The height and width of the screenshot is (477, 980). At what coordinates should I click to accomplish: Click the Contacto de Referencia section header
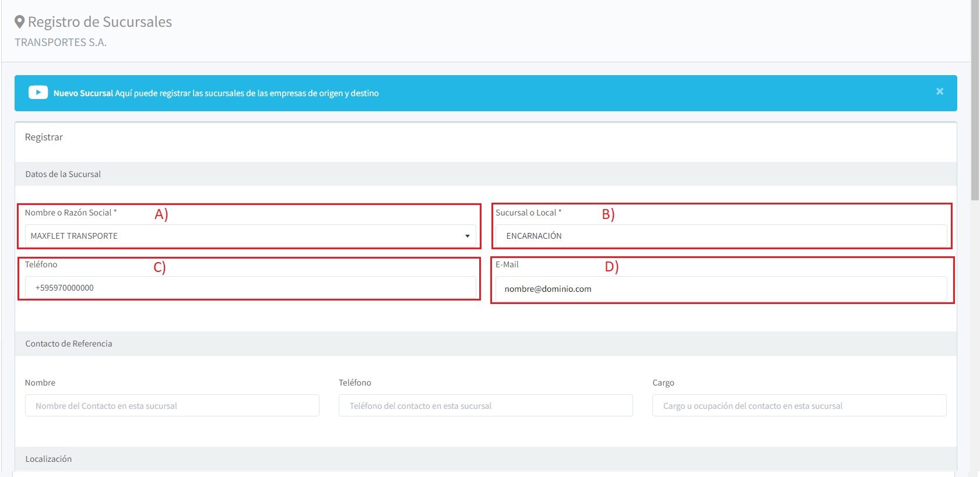point(69,344)
